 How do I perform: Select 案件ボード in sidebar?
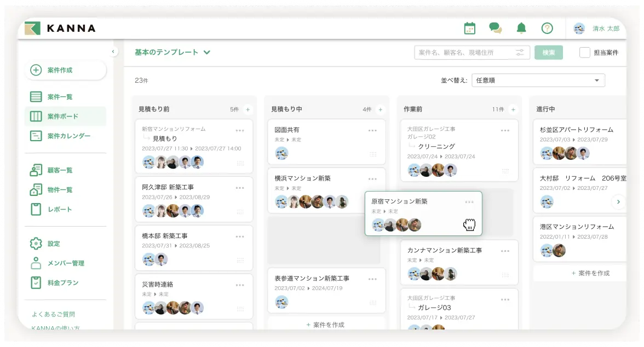[66, 116]
